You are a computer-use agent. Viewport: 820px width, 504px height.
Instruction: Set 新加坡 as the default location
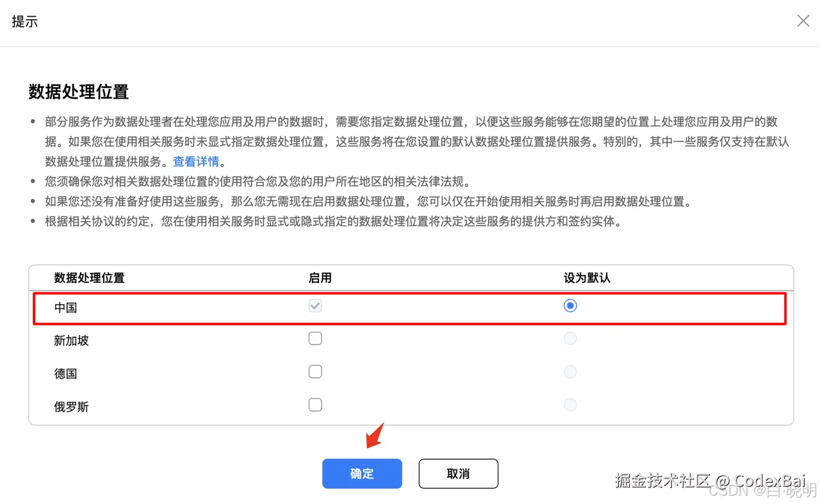pyautogui.click(x=570, y=338)
